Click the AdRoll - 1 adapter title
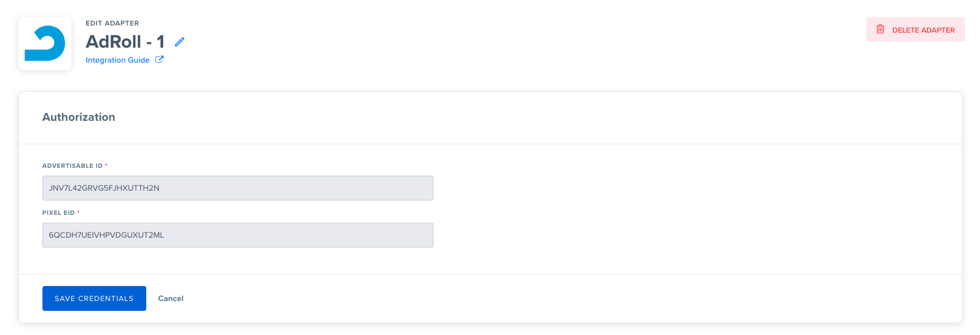 pos(125,42)
